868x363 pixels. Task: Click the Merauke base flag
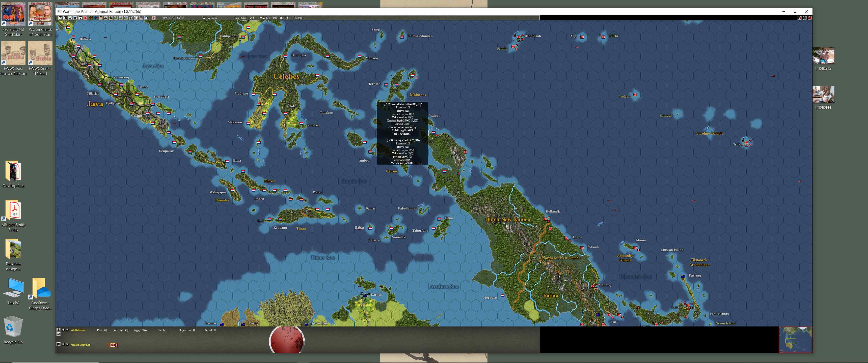pyautogui.click(x=502, y=296)
